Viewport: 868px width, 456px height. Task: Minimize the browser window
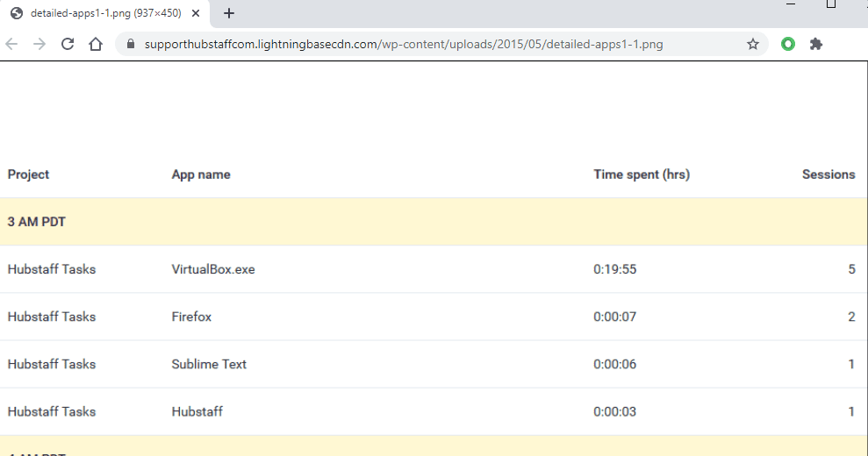(x=791, y=4)
